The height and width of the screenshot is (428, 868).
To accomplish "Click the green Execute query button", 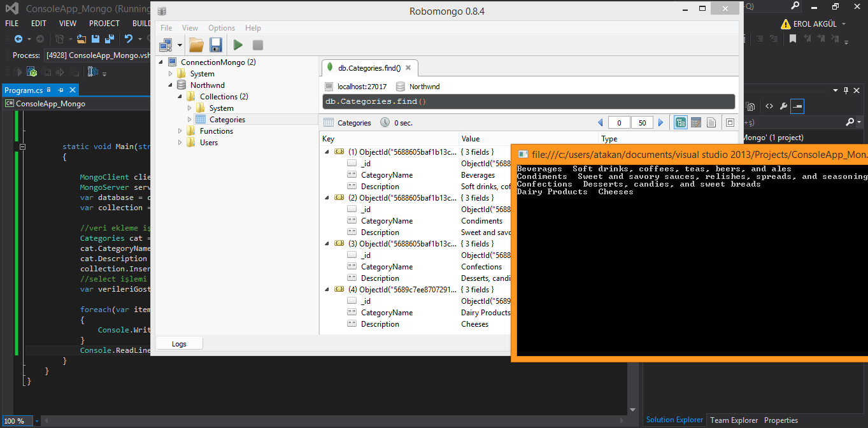I will [x=238, y=45].
